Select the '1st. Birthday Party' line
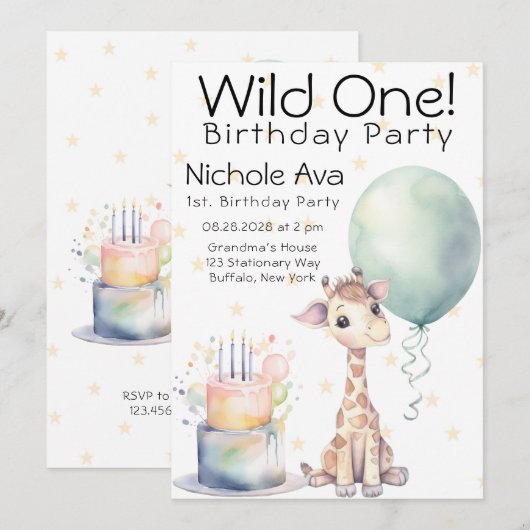 point(263,202)
